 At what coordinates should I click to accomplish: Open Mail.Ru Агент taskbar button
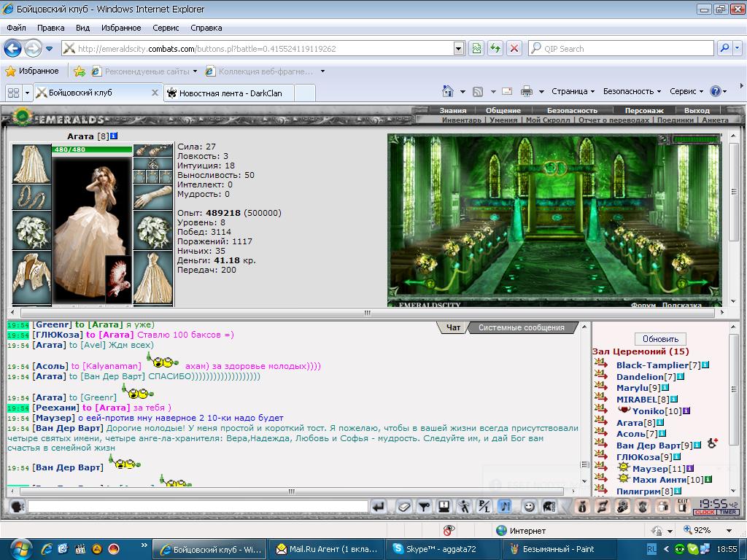click(x=327, y=549)
